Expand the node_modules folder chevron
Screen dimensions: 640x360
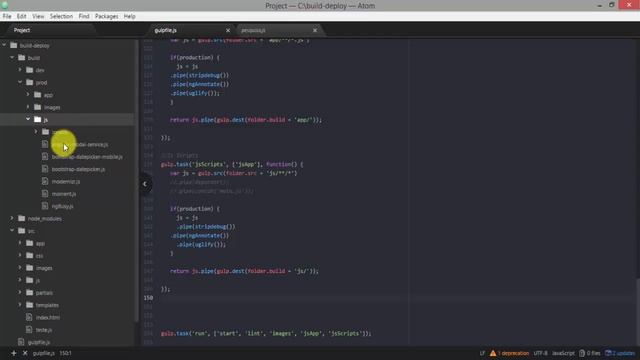[x=12, y=218]
